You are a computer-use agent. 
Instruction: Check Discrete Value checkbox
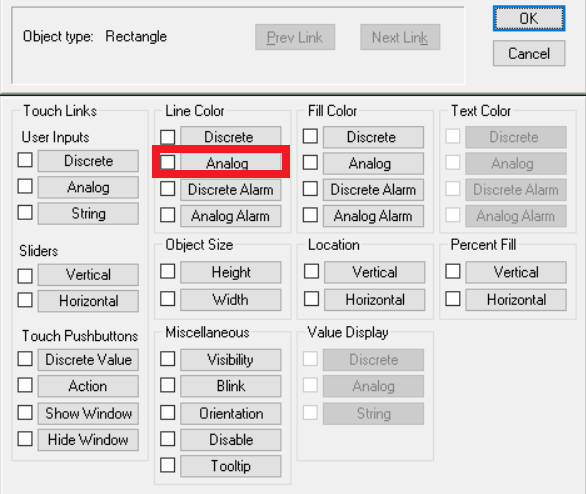point(25,359)
